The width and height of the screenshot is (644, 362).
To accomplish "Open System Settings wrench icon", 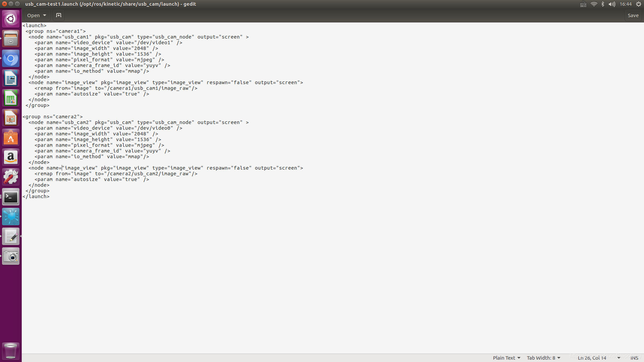I will click(x=11, y=177).
